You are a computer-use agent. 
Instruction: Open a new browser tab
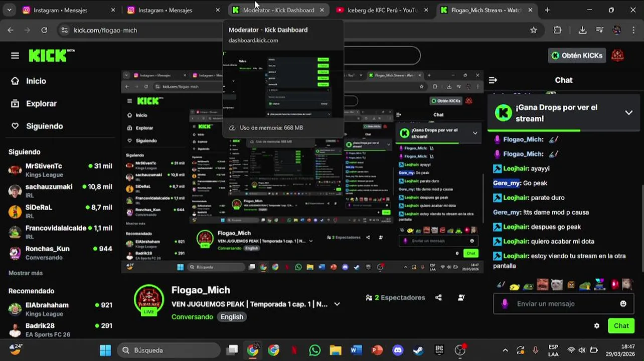(x=547, y=10)
